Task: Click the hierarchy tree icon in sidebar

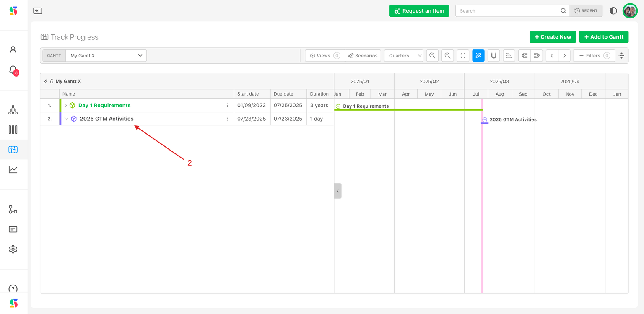Action: coord(13,110)
